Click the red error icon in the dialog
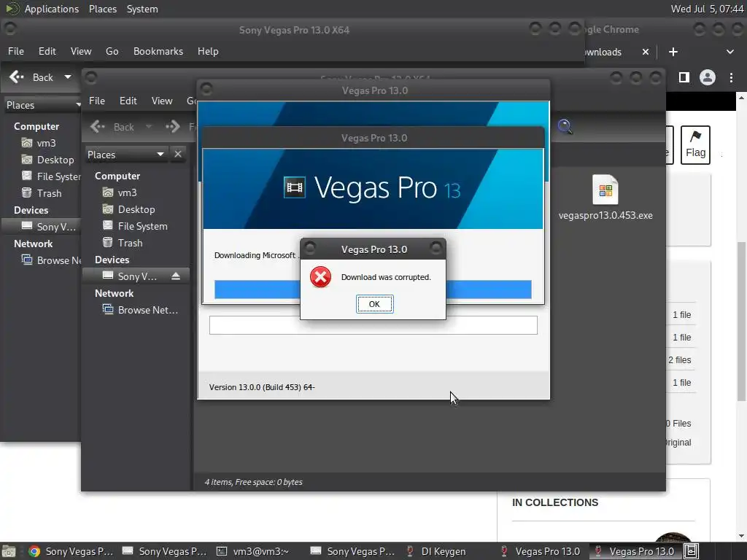 [321, 277]
